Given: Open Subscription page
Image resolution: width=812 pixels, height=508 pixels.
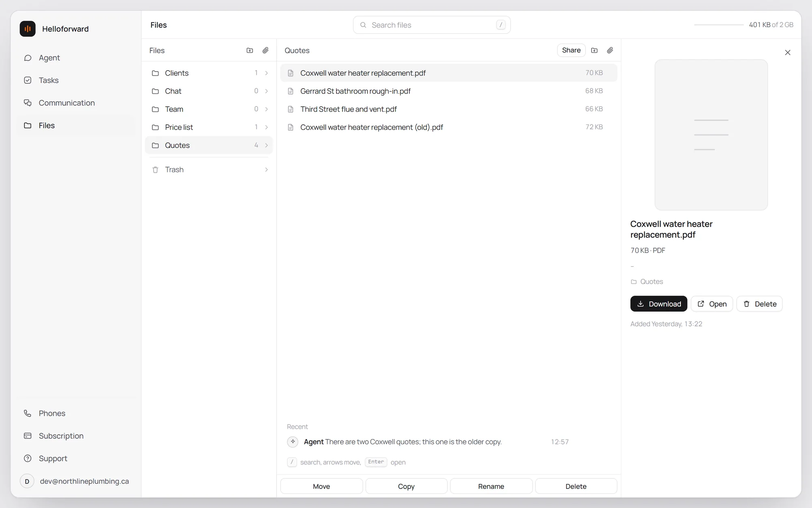Looking at the screenshot, I should click(76, 436).
